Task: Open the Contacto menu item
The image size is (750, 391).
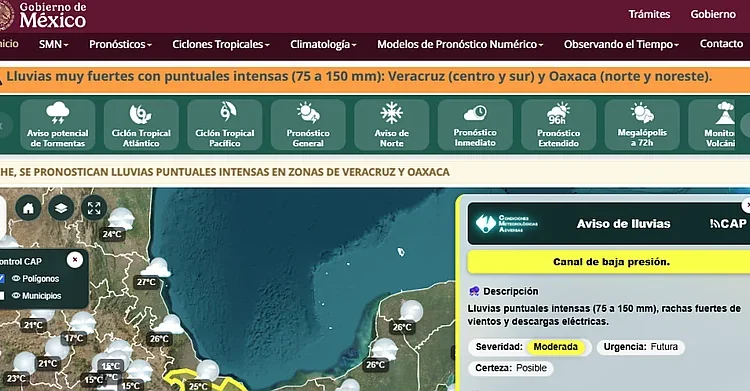Action: (721, 44)
